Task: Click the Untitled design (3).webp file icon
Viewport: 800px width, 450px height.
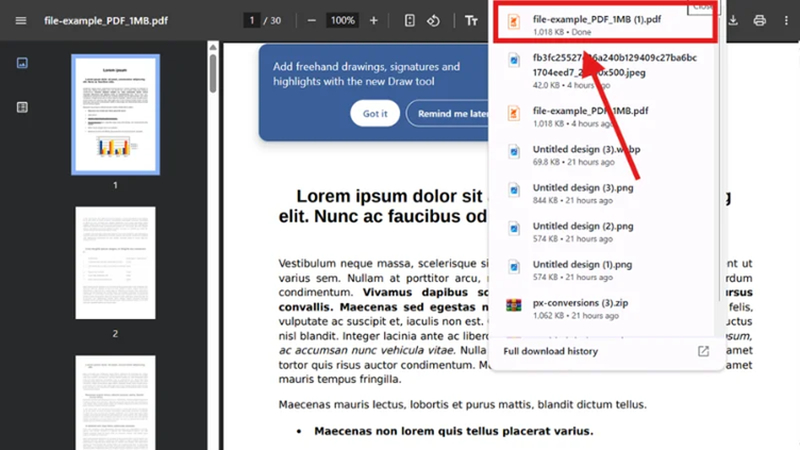Action: [514, 152]
